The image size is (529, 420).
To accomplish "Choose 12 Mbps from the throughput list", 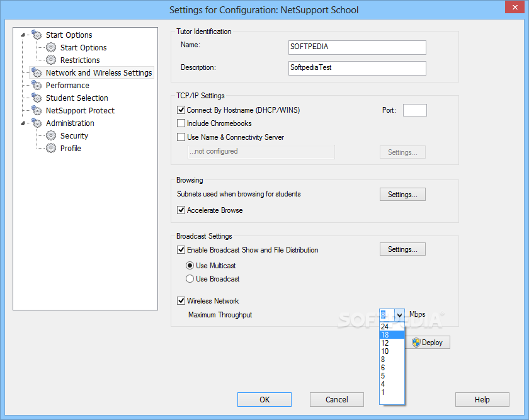I will point(392,343).
